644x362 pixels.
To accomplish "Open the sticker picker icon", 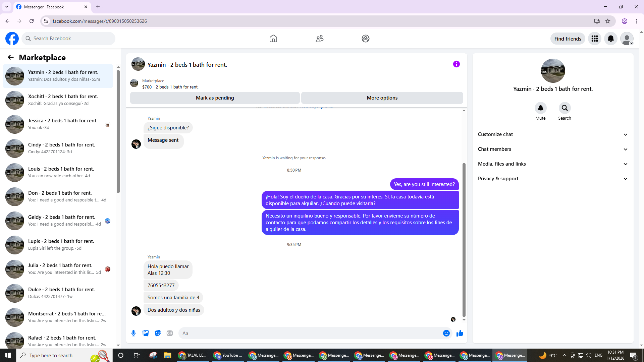I will point(158,333).
